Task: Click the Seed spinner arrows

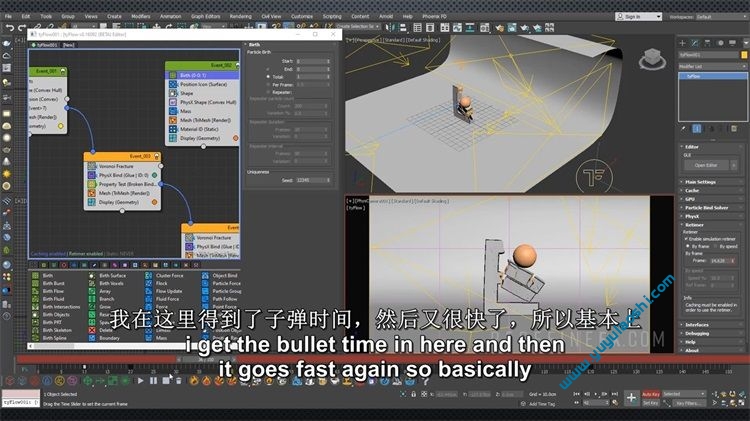Action: click(329, 180)
